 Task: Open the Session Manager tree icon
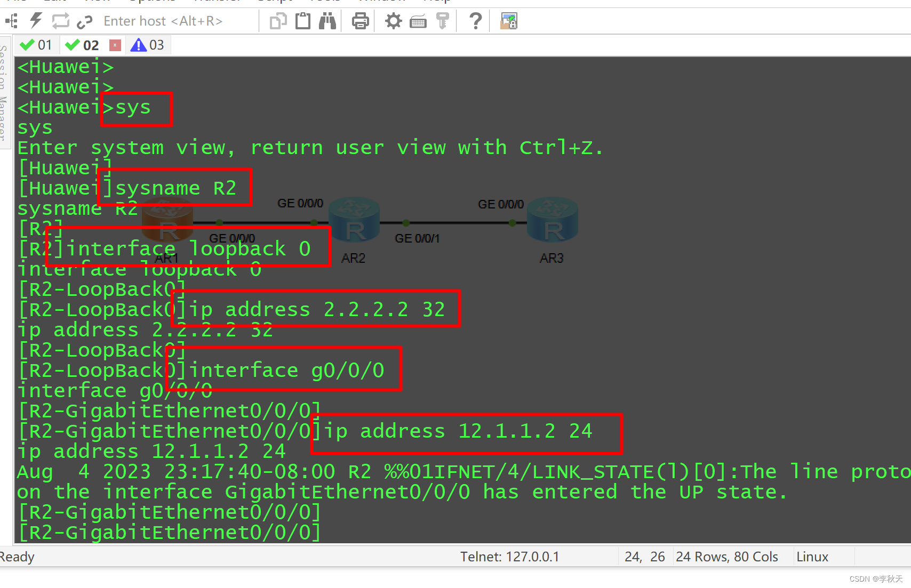click(x=11, y=21)
